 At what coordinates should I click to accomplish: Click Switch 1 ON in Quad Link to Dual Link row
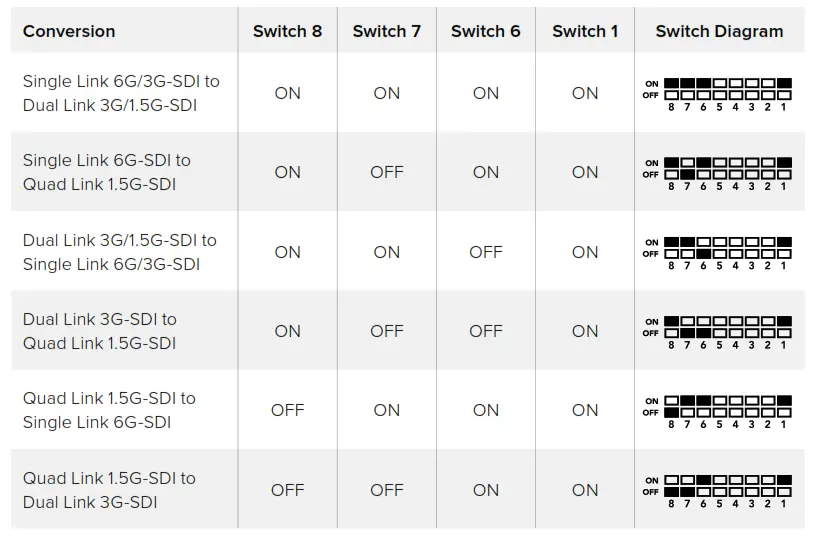[585, 490]
